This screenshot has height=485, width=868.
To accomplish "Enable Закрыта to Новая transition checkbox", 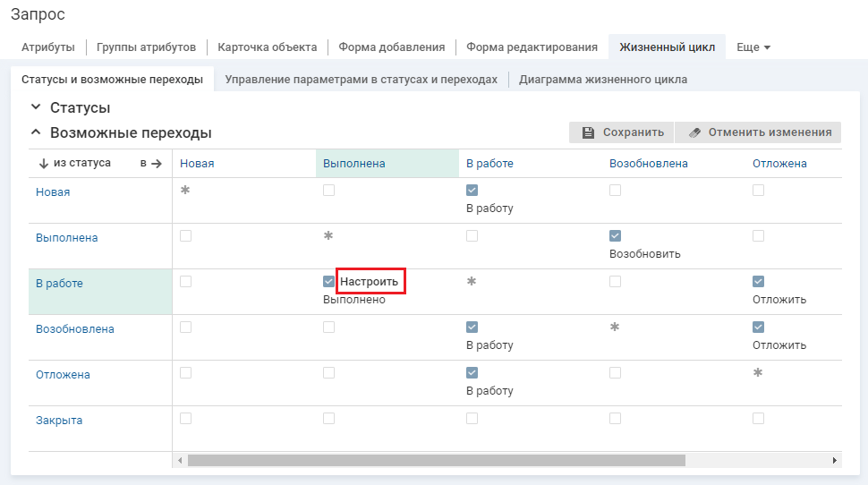I will point(185,419).
